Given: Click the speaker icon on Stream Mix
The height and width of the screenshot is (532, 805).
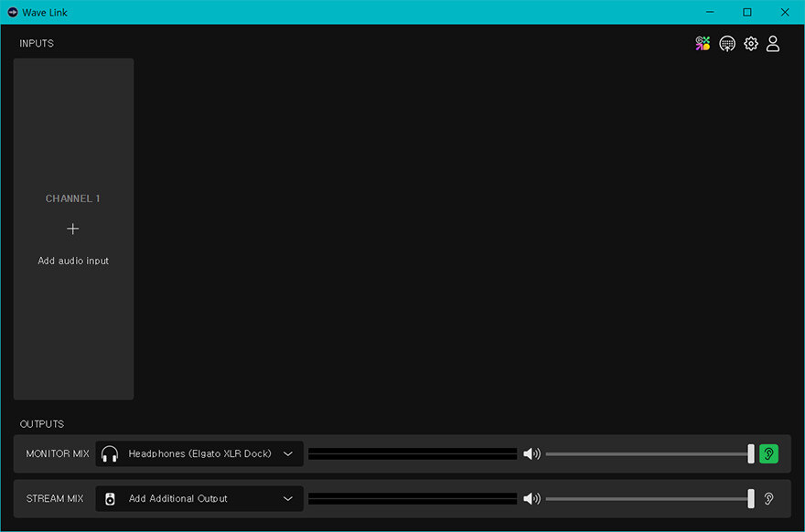Looking at the screenshot, I should pos(531,498).
